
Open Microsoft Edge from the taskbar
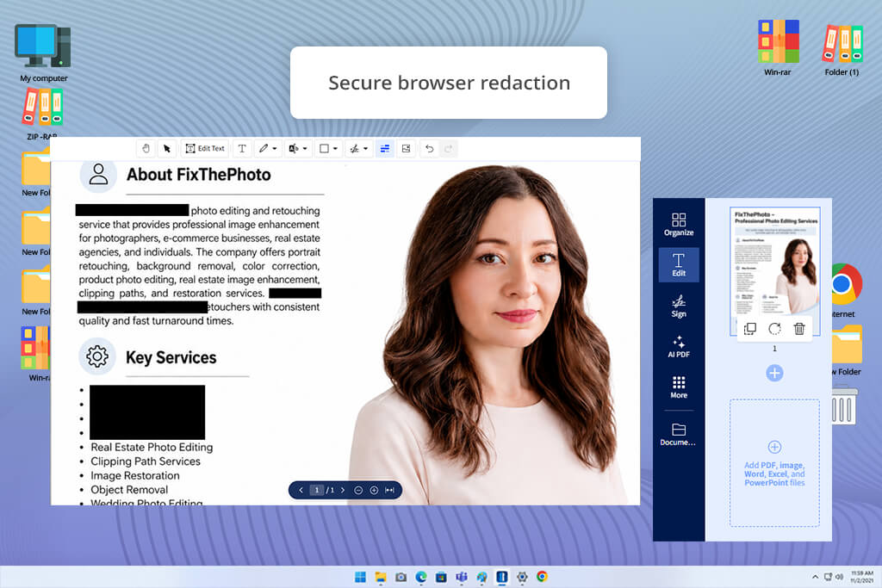421,577
